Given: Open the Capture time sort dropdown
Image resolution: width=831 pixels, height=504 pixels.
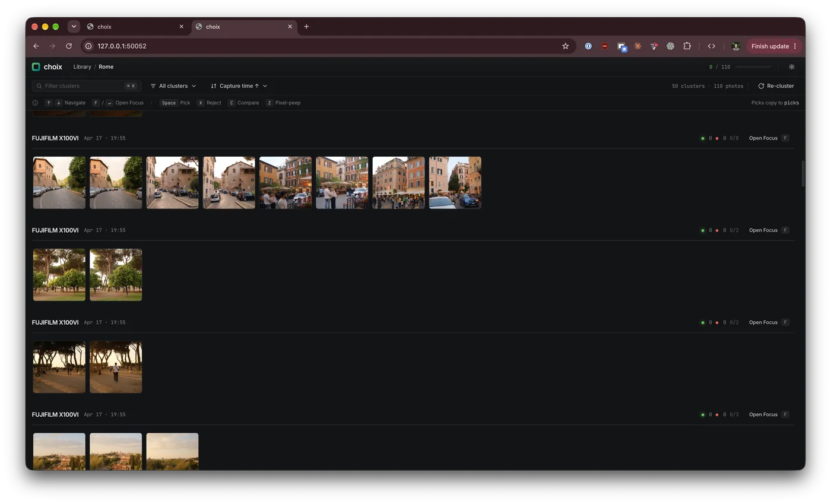Looking at the screenshot, I should click(x=239, y=86).
